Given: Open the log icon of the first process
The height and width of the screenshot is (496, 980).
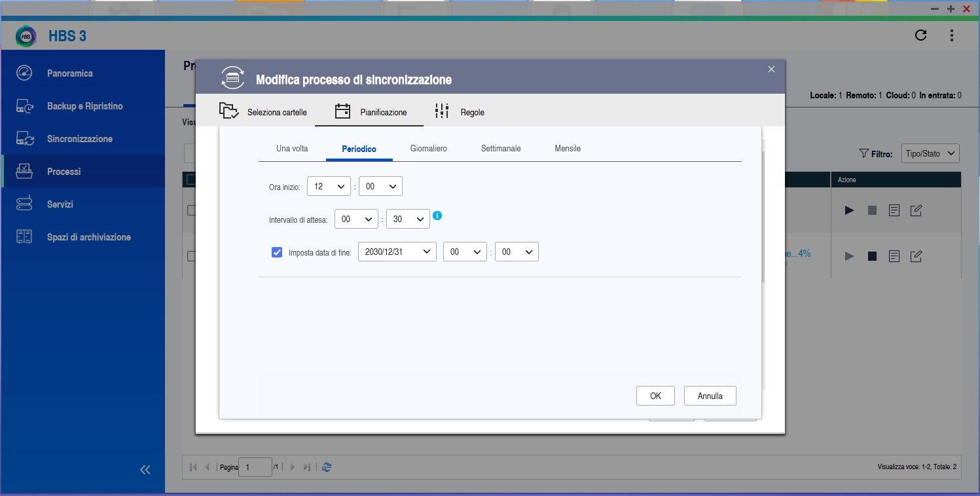Looking at the screenshot, I should coord(894,210).
